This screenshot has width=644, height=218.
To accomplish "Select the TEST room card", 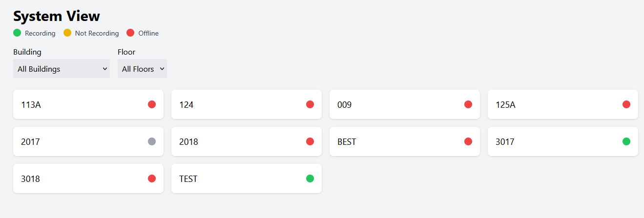I will [x=234, y=178].
